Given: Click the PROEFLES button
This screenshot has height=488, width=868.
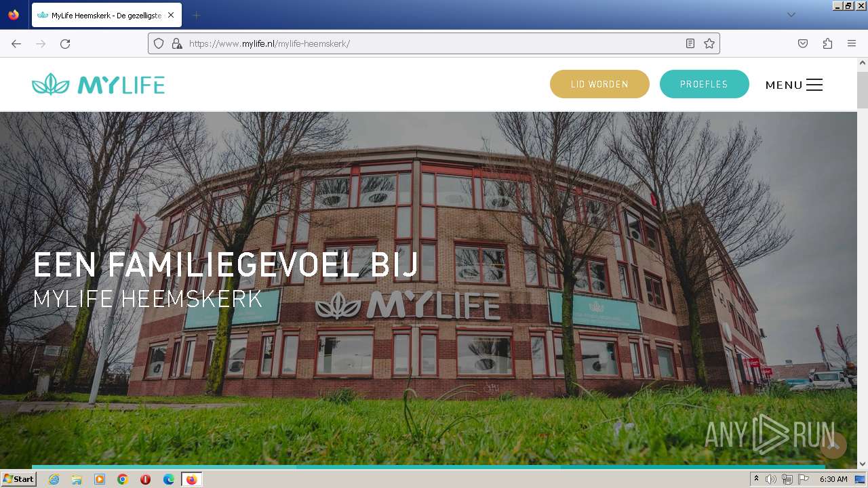Looking at the screenshot, I should pyautogui.click(x=704, y=84).
